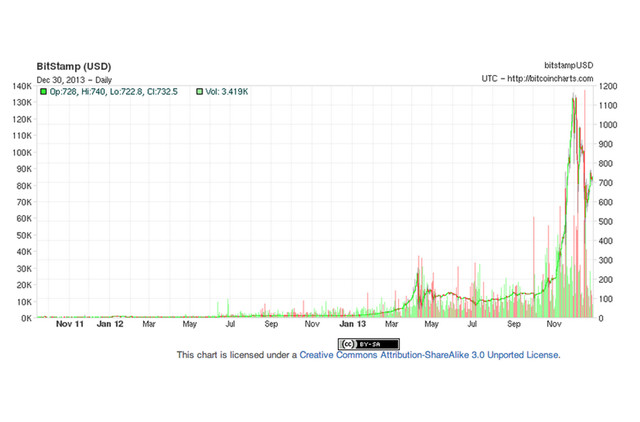Click the Jan 12 label on the time axis
This screenshot has height=422, width=640.
pyautogui.click(x=110, y=325)
